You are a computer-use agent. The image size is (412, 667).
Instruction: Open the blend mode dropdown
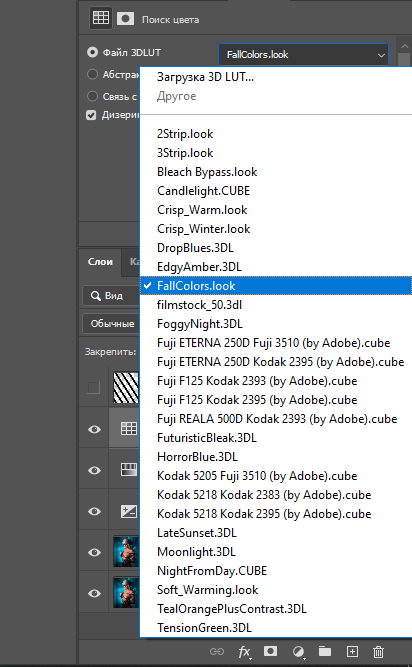[x=111, y=324]
